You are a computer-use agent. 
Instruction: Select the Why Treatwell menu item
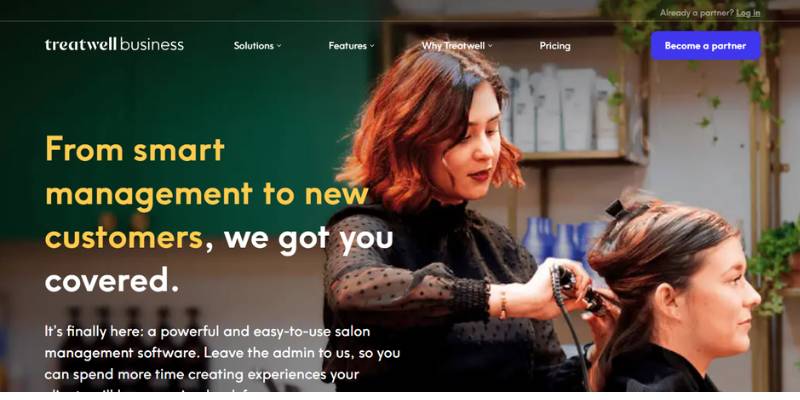click(x=457, y=45)
